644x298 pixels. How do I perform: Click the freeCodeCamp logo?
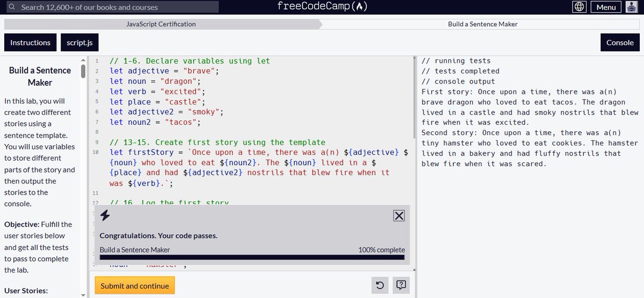323,7
